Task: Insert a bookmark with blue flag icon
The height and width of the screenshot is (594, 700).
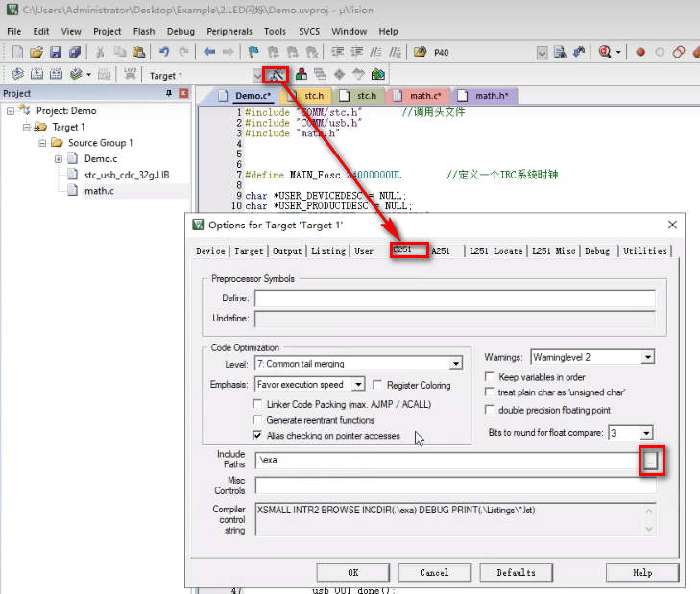Action: tap(253, 52)
